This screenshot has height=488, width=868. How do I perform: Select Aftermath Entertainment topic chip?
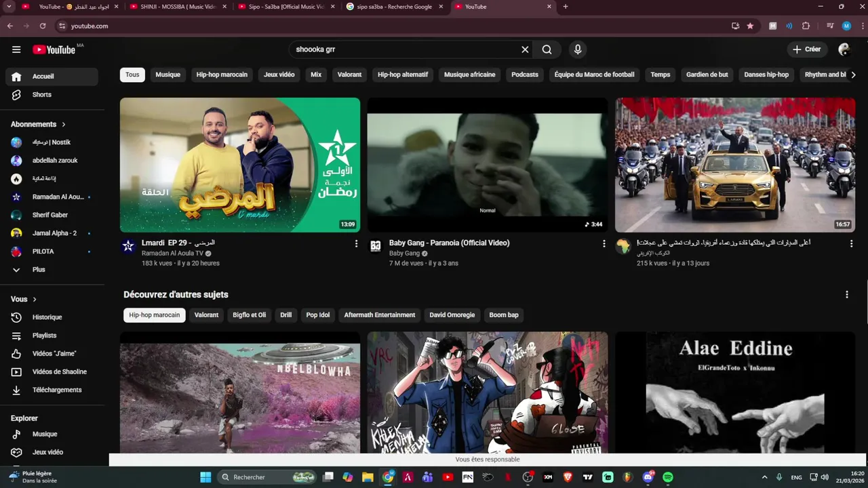click(x=379, y=315)
